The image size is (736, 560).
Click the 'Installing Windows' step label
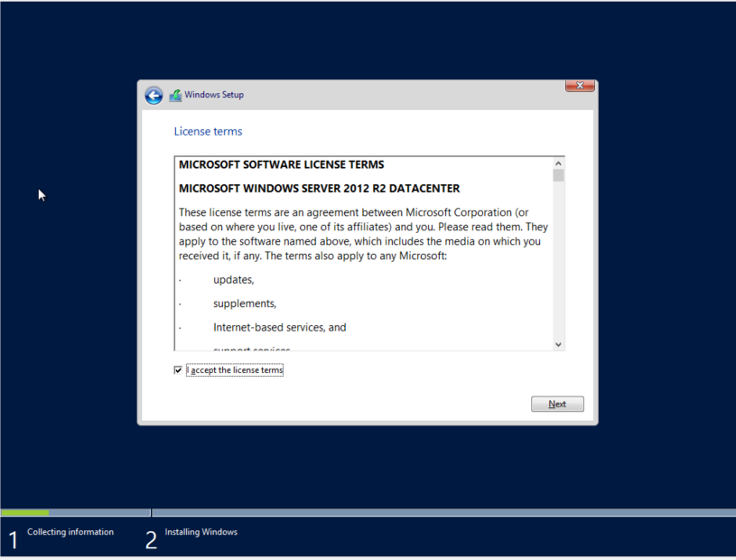[x=200, y=532]
